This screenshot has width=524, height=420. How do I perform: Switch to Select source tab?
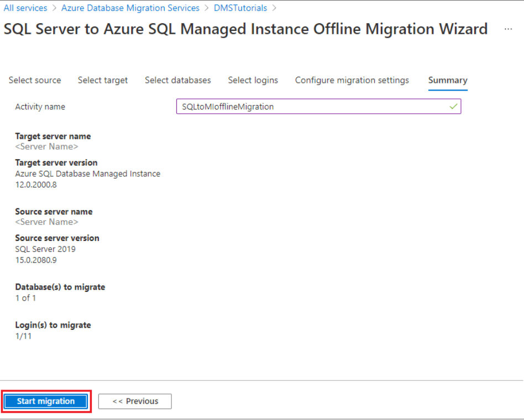(35, 80)
